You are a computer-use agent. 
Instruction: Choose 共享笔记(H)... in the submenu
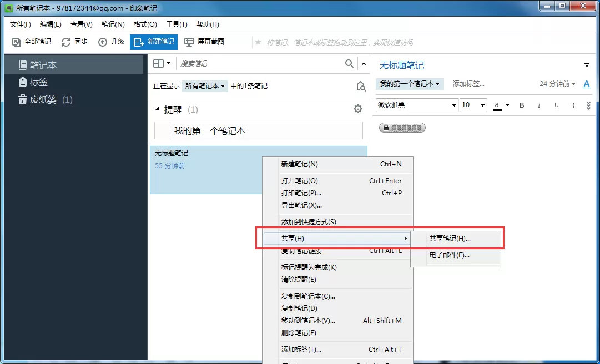[x=456, y=239]
